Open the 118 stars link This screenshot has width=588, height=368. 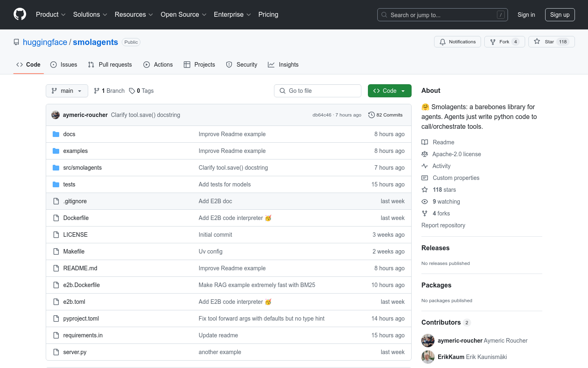pyautogui.click(x=444, y=190)
